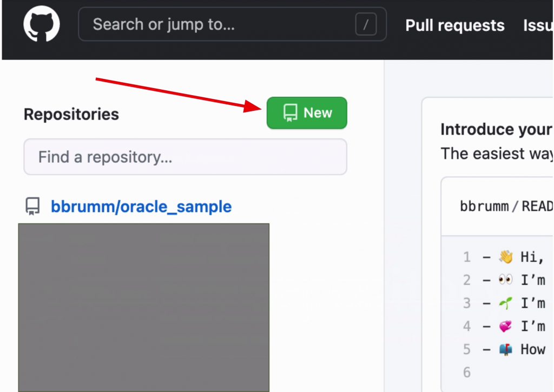The height and width of the screenshot is (392, 554).
Task: Open the Issues page from the header
Action: click(538, 25)
